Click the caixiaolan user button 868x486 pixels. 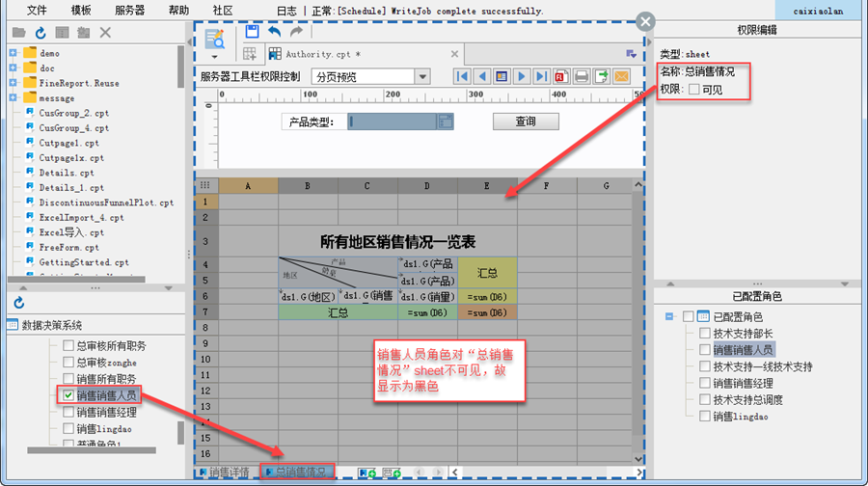click(x=818, y=11)
